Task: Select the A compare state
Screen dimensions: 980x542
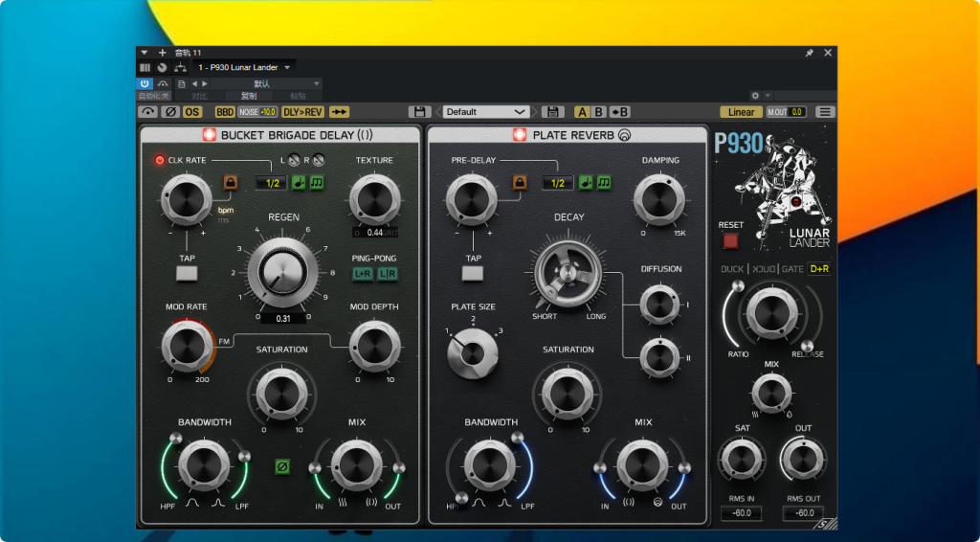Action: tap(583, 112)
